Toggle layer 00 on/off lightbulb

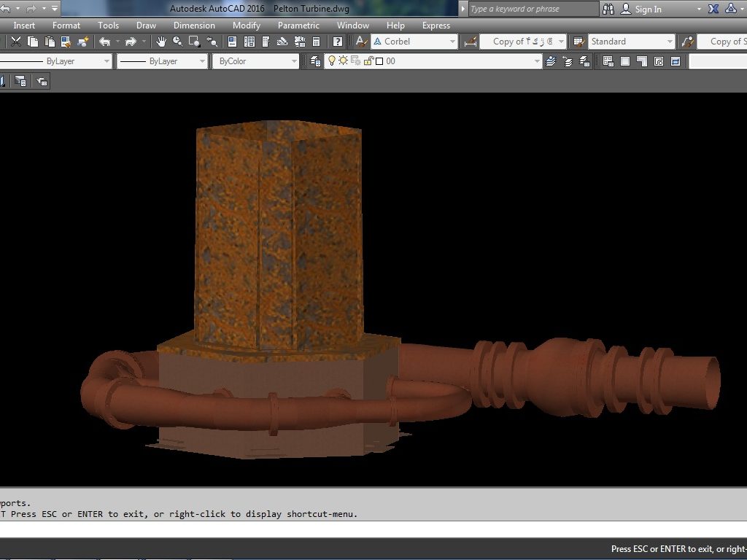coord(332,61)
